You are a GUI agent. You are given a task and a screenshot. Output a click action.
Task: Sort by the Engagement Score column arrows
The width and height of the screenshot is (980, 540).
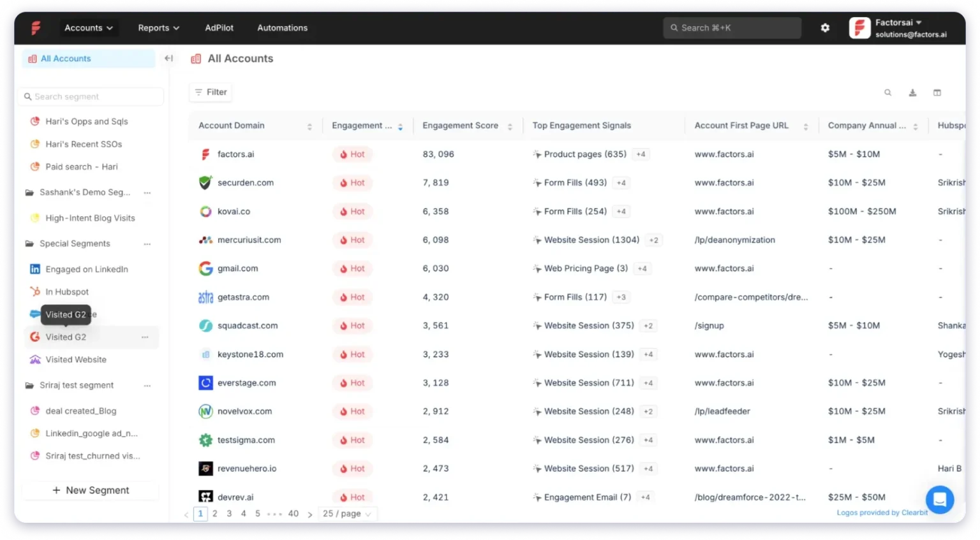coord(509,126)
